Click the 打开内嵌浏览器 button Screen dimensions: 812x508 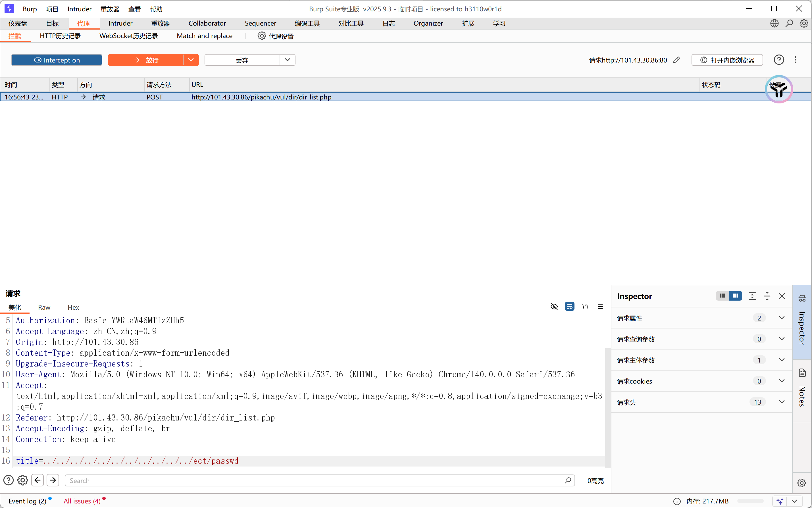click(727, 60)
